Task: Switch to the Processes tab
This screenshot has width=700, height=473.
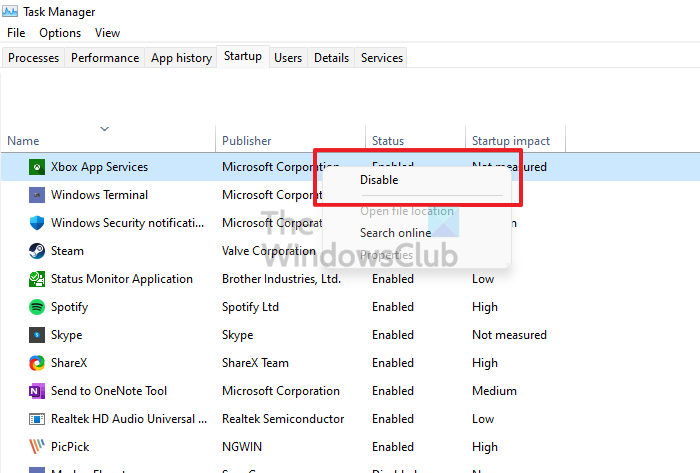Action: [33, 58]
